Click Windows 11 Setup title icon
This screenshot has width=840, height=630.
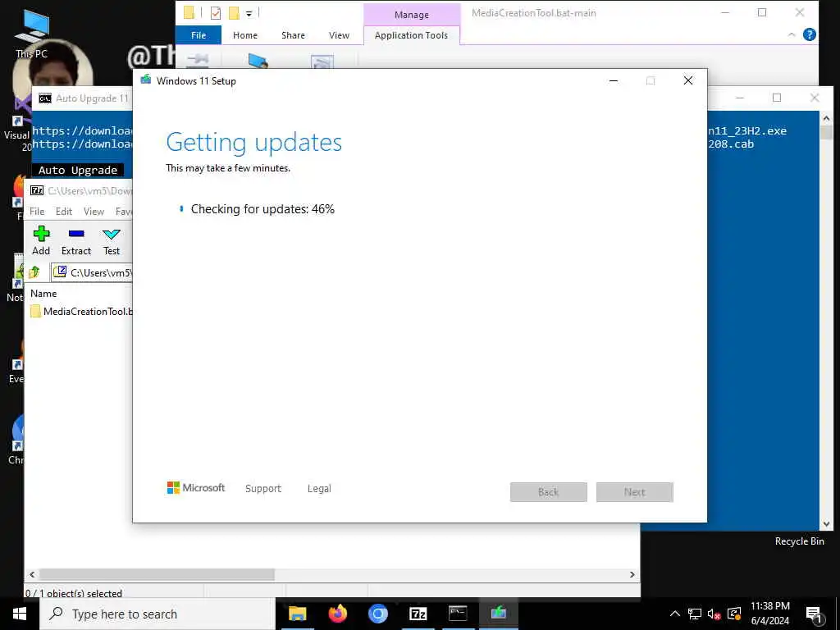[146, 80]
